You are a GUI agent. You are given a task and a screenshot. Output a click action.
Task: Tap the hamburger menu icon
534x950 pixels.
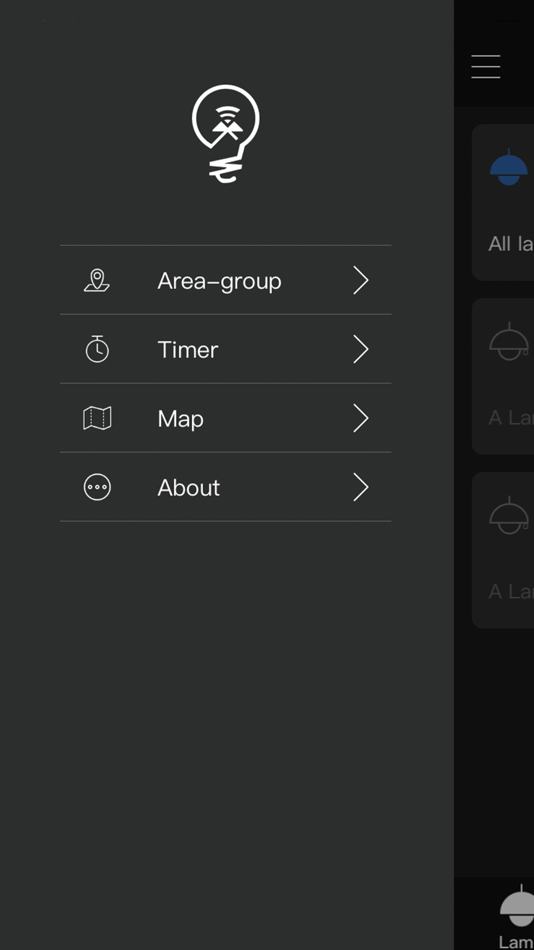click(486, 67)
